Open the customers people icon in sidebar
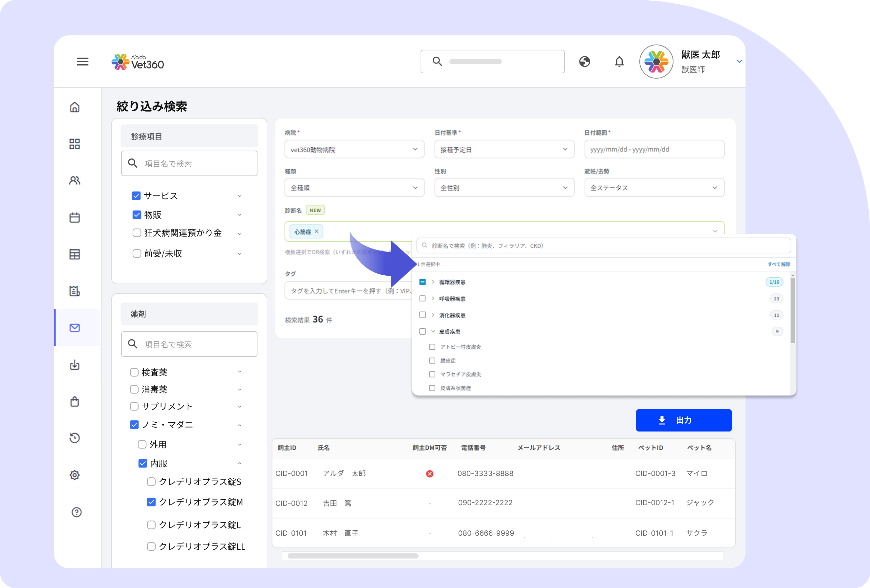This screenshot has height=588, width=870. [75, 181]
